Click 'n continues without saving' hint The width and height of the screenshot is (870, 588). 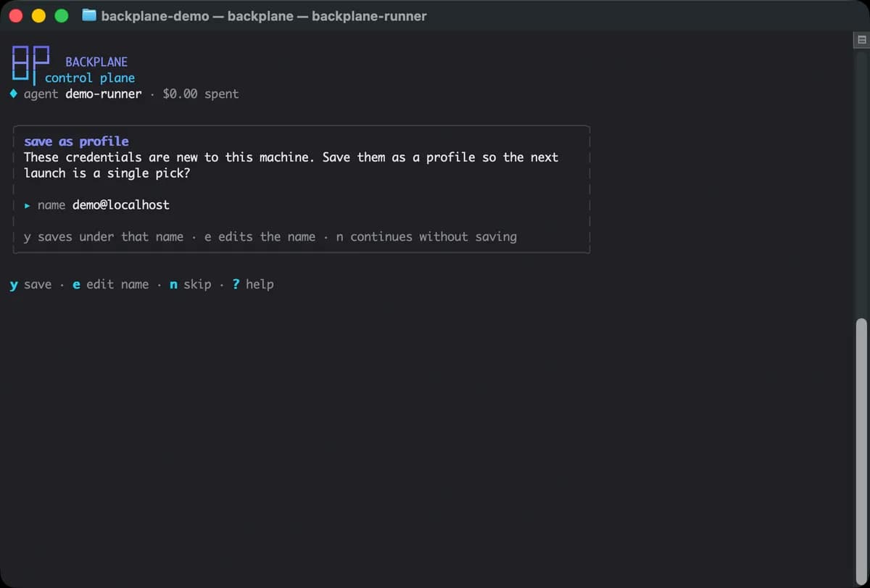(x=426, y=236)
